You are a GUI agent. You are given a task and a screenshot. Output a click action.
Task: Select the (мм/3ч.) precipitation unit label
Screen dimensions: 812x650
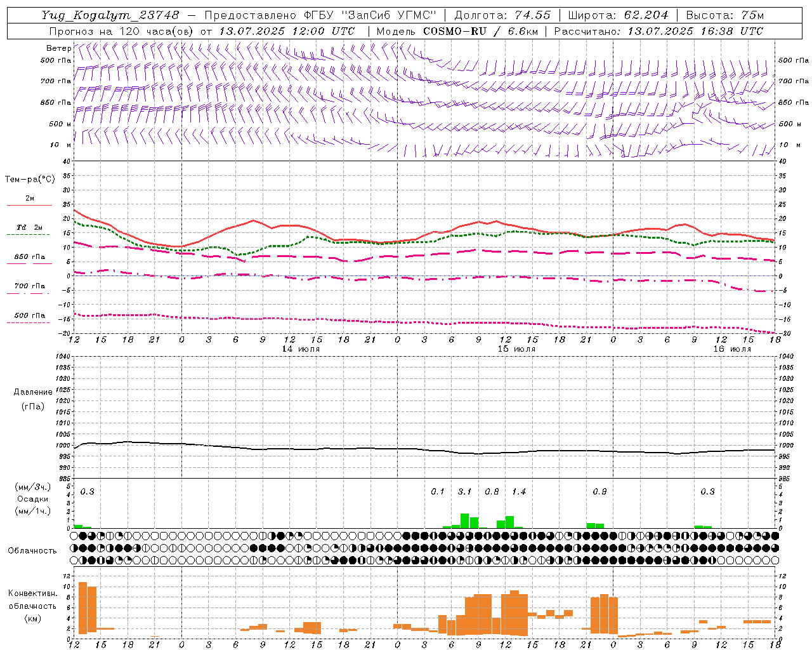click(33, 487)
